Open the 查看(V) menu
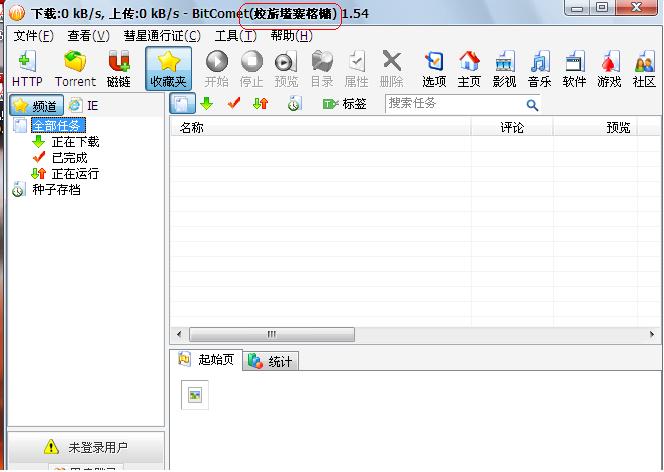Image resolution: width=664 pixels, height=472 pixels. 89,36
